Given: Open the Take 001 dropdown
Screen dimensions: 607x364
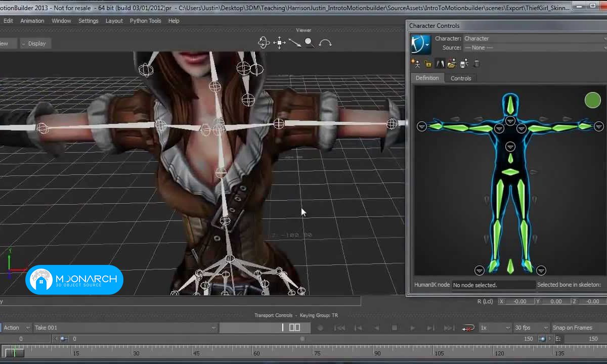Looking at the screenshot, I should [x=125, y=328].
